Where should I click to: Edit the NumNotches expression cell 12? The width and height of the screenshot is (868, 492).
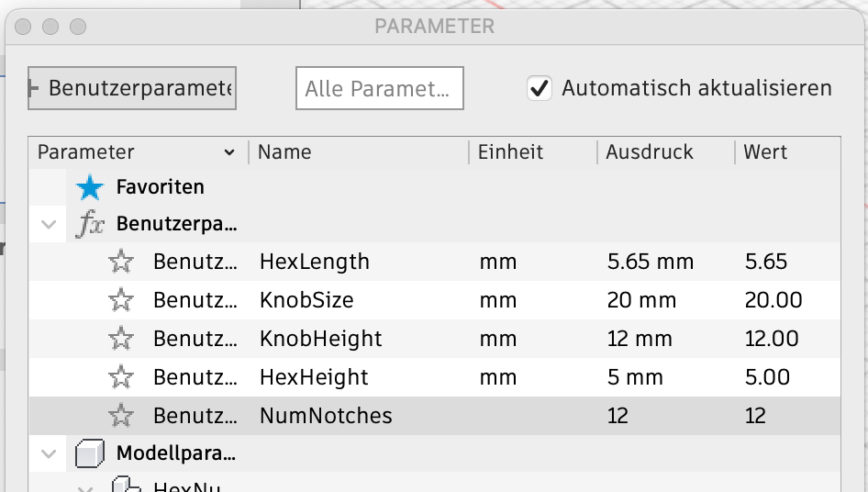pyautogui.click(x=618, y=416)
